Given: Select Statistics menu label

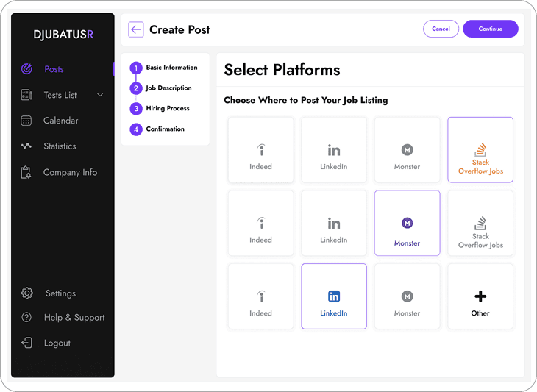Looking at the screenshot, I should tap(60, 146).
